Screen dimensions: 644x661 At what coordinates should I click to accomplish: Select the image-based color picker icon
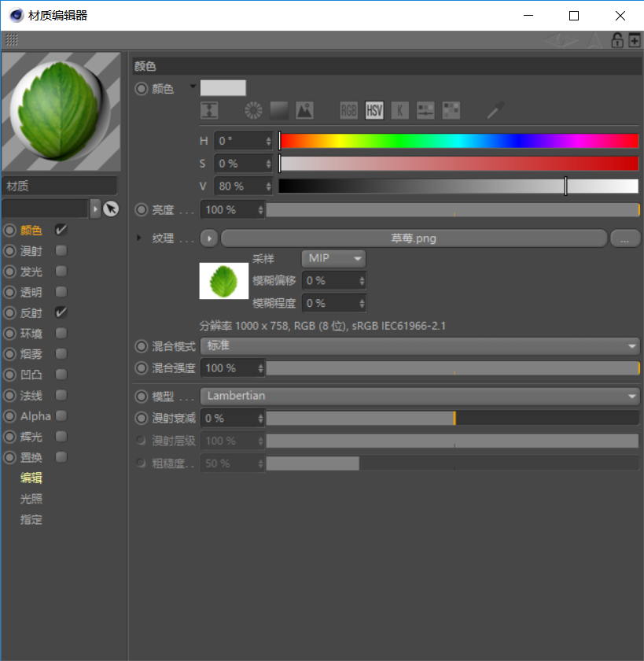tap(304, 110)
